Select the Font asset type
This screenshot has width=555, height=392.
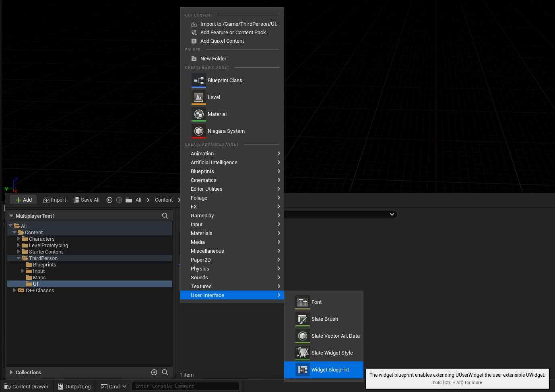(316, 302)
